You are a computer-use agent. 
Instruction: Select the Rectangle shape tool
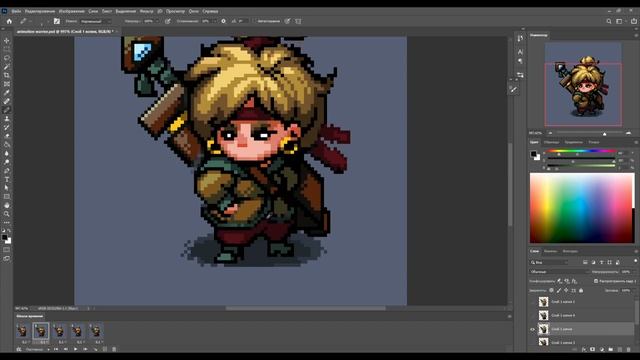click(7, 197)
